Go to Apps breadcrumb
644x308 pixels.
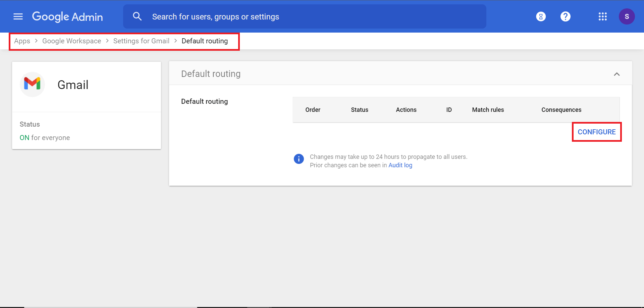tap(22, 41)
